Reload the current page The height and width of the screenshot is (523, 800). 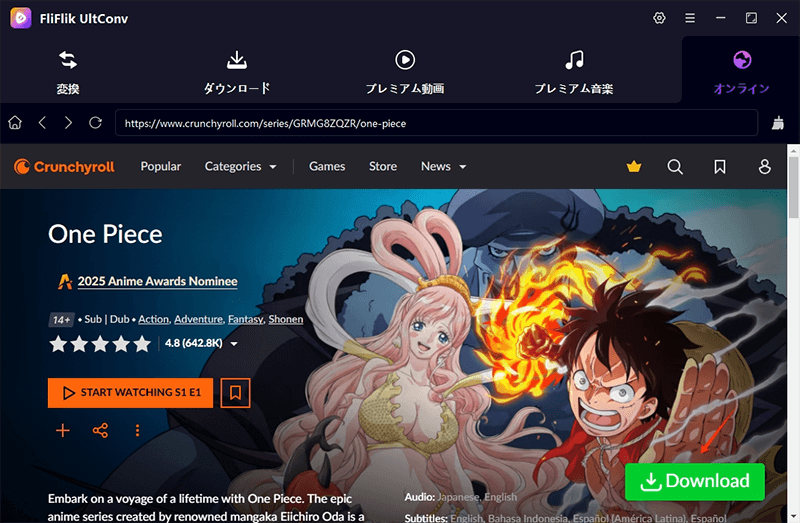click(95, 123)
